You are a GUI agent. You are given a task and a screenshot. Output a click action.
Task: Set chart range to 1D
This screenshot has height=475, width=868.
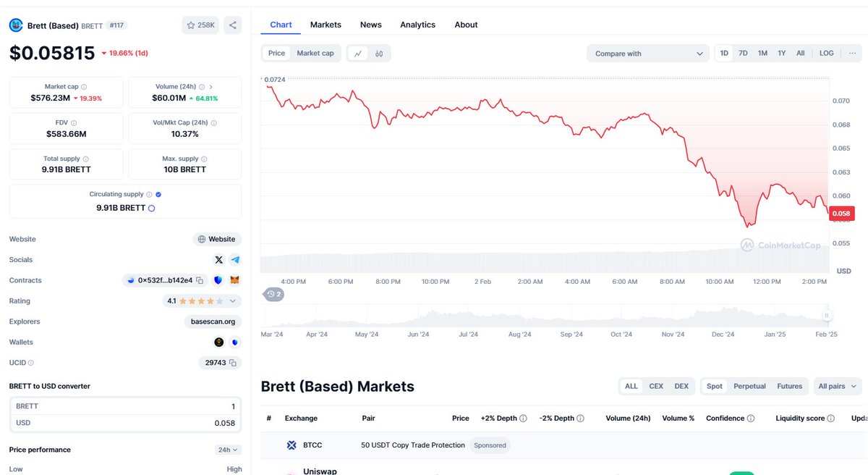tap(724, 54)
